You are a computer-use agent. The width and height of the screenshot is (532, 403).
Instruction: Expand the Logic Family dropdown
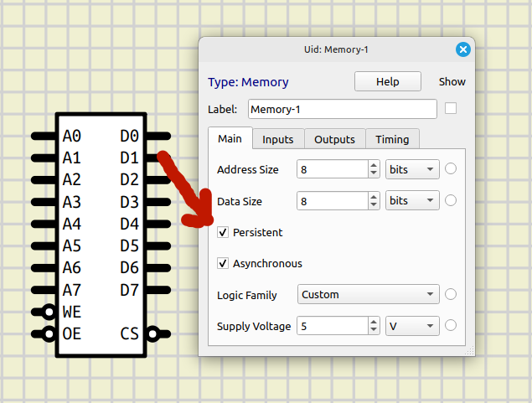(369, 294)
